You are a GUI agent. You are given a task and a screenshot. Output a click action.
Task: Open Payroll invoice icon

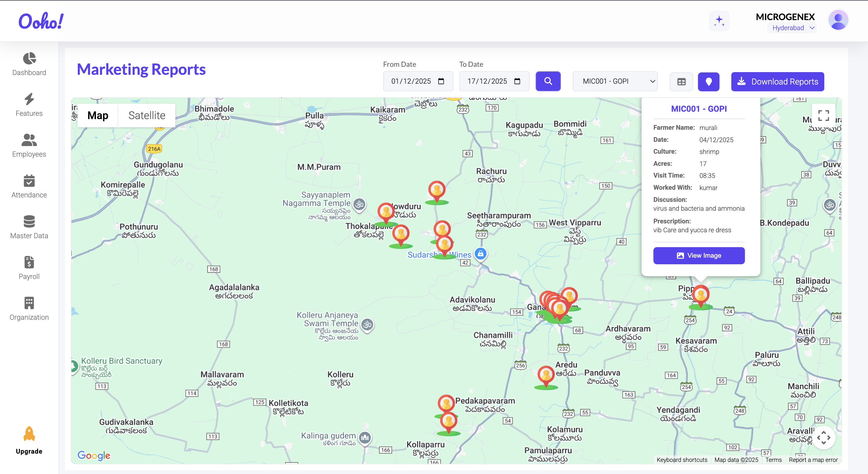pos(29,262)
